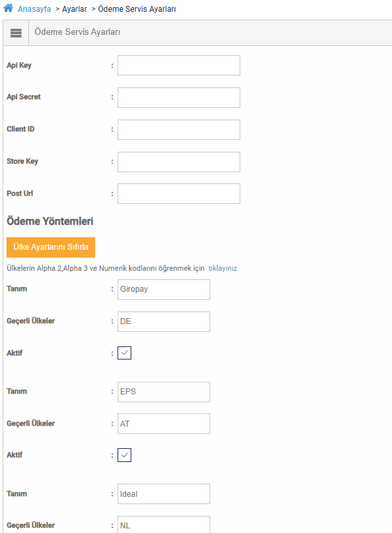Edit the Giropay Tanım field
392x533 pixels.
pyautogui.click(x=163, y=289)
